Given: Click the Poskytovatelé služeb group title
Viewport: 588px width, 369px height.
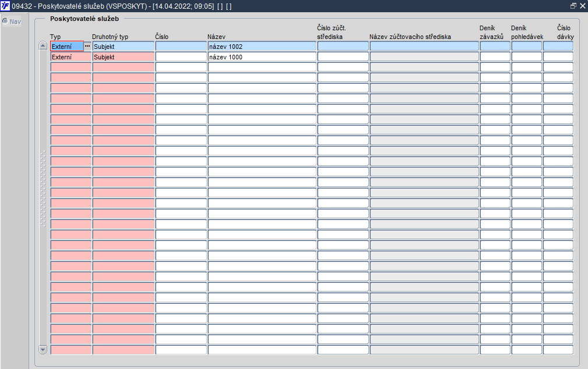Looking at the screenshot, I should point(84,19).
